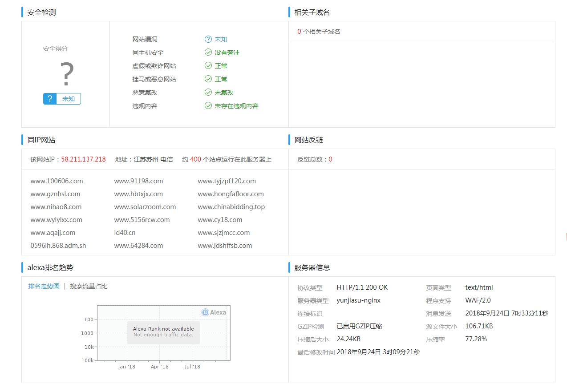Open the www.100606.com link
Image resolution: width=567 pixels, height=392 pixels.
[x=57, y=181]
